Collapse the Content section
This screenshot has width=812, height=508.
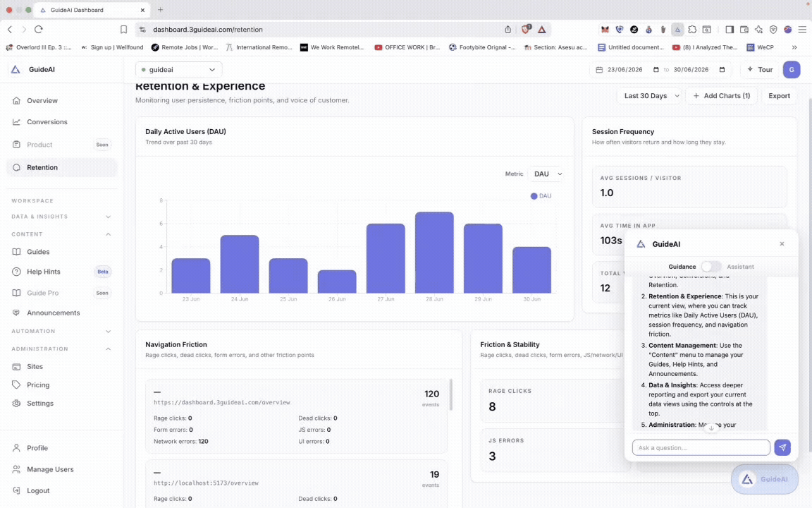click(61, 234)
